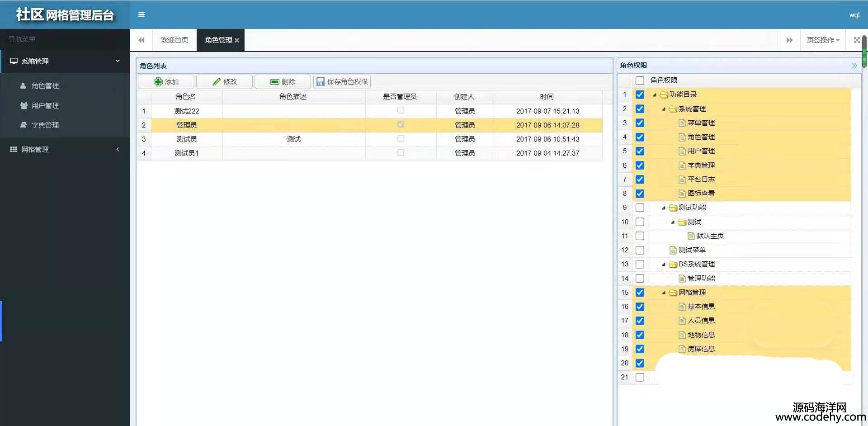The image size is (868, 426).
Task: Click the 网格管理 folder icon in tree
Action: pos(673,293)
